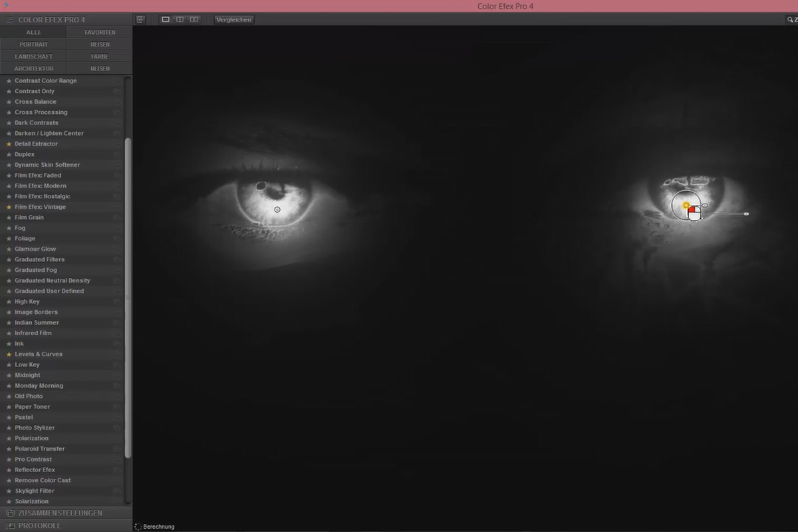This screenshot has width=798, height=532.
Task: Unfavorite Detail Extractor via its gold star
Action: [x=9, y=144]
